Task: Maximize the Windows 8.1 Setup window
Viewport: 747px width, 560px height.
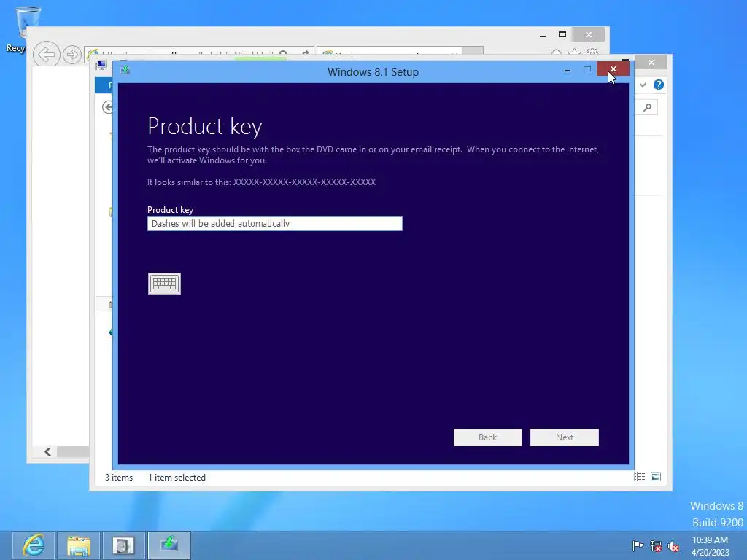Action: tap(587, 69)
